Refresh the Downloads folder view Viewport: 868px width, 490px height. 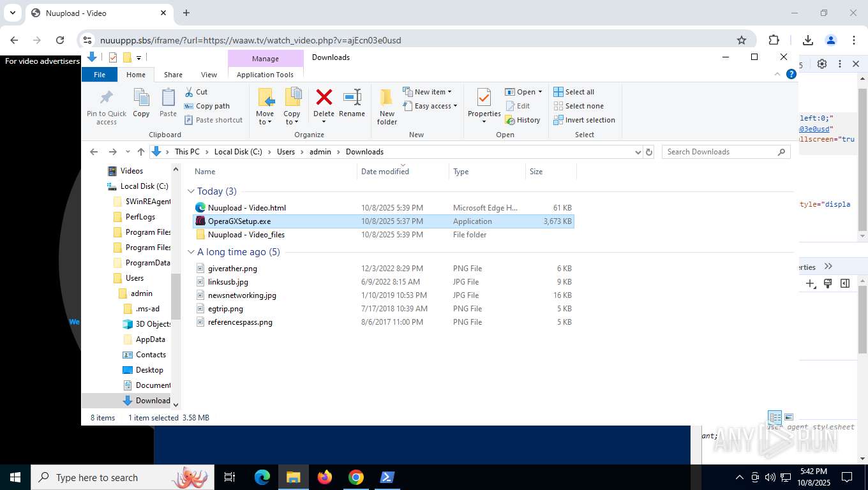coord(649,152)
